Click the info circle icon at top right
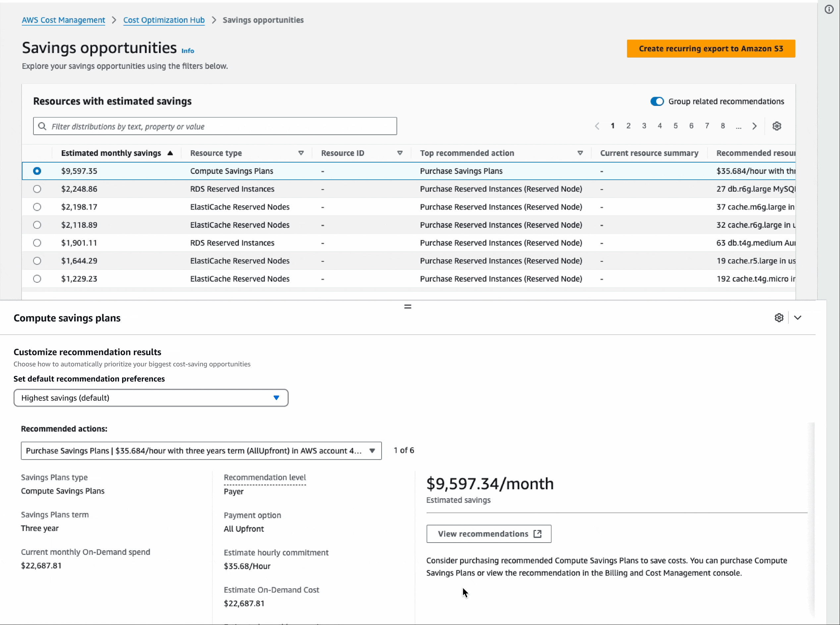Image resolution: width=840 pixels, height=625 pixels. 829,10
